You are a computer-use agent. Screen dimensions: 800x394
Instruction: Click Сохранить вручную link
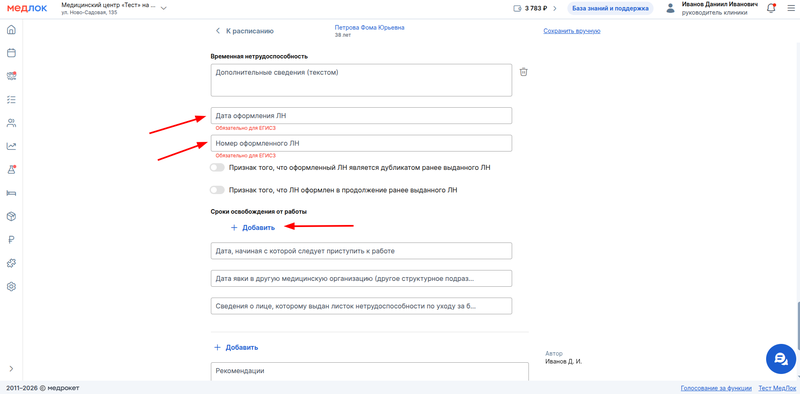(x=571, y=31)
